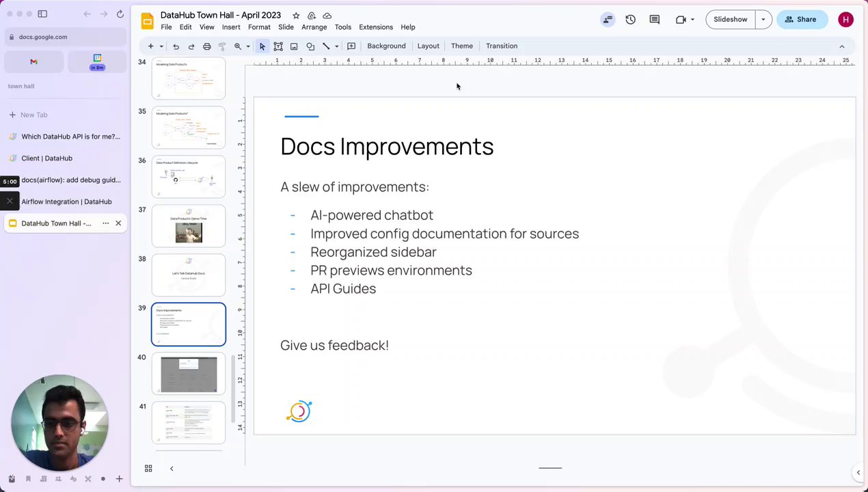Close the DataHub Town Hall tab
This screenshot has height=492, width=868.
[x=118, y=223]
